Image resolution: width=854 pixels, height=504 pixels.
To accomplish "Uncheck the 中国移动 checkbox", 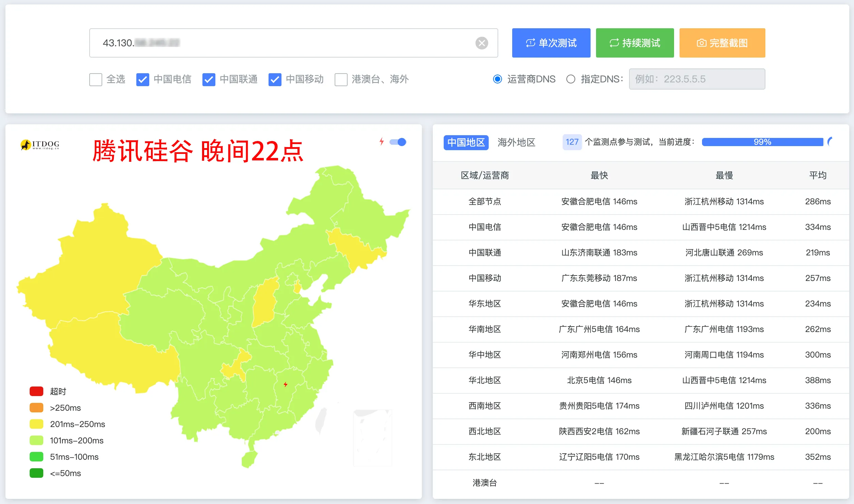I will point(275,80).
